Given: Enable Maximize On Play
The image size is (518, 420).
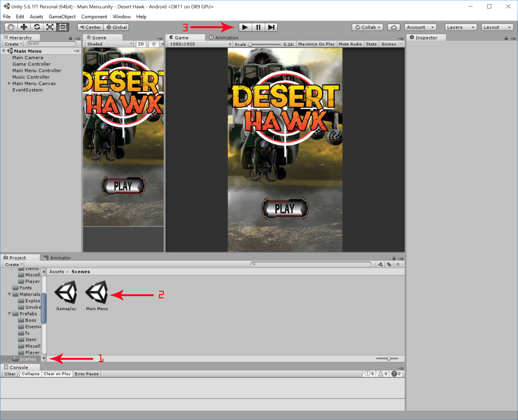Looking at the screenshot, I should pyautogui.click(x=316, y=44).
